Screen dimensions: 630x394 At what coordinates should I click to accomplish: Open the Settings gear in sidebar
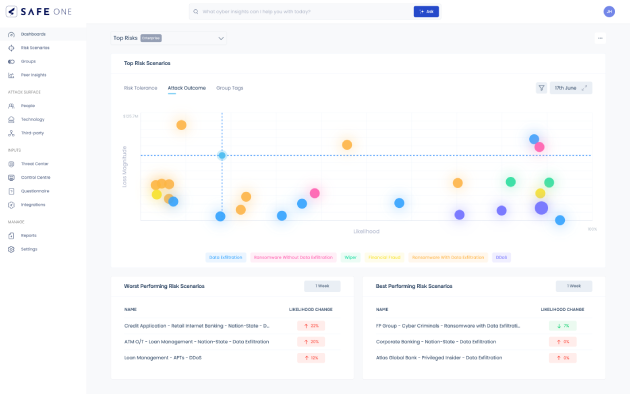coord(11,249)
